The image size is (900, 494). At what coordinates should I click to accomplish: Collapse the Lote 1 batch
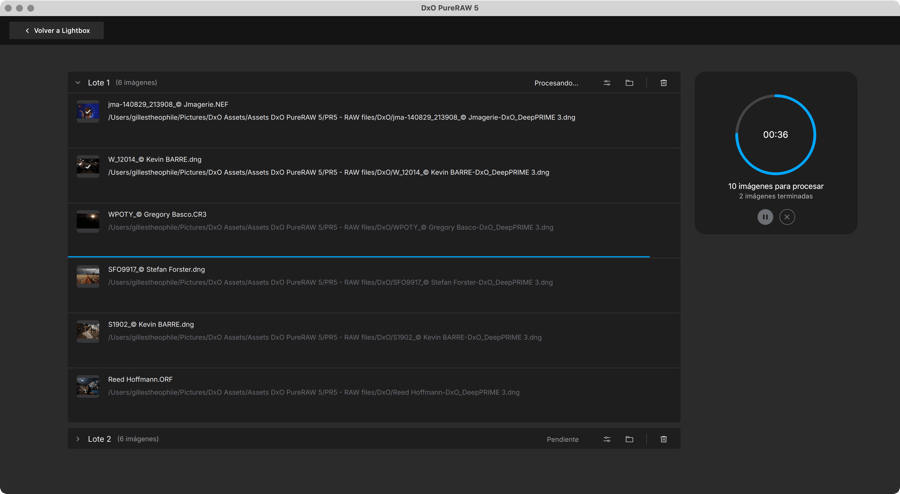[78, 83]
